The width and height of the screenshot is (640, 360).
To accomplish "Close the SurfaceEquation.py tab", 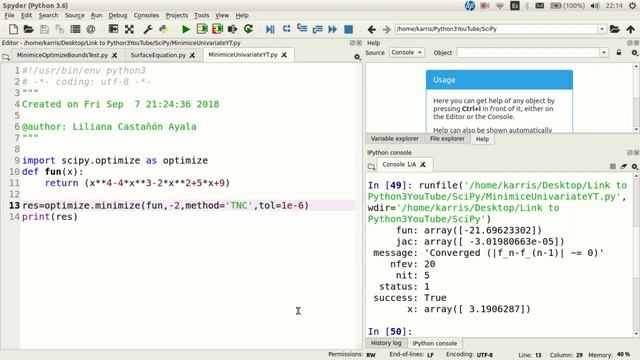I will point(192,55).
